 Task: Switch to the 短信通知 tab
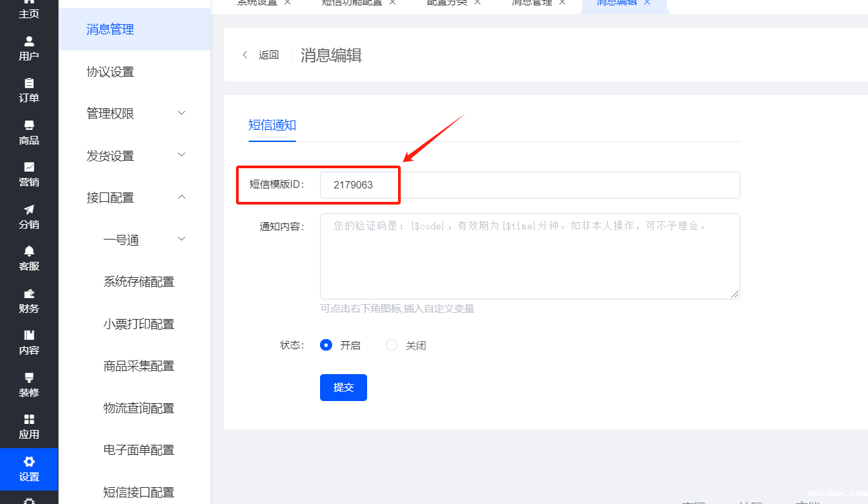(272, 125)
